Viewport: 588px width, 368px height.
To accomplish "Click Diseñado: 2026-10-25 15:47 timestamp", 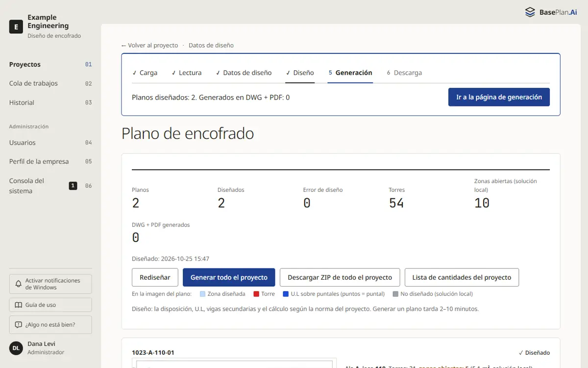I will [171, 259].
